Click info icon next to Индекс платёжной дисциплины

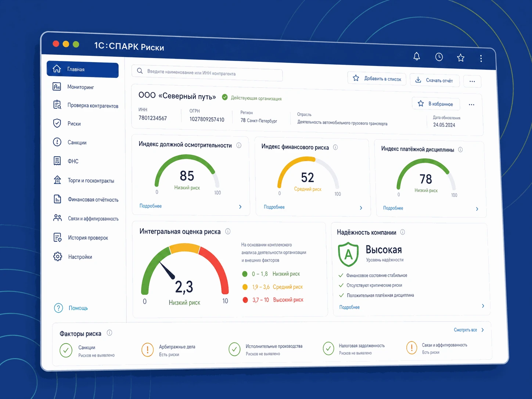tap(460, 150)
